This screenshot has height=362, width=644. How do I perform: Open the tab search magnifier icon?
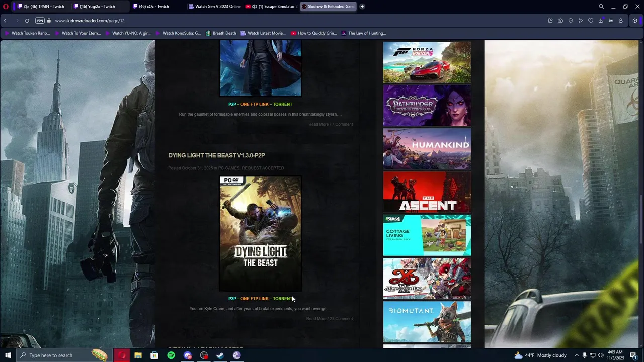click(601, 6)
